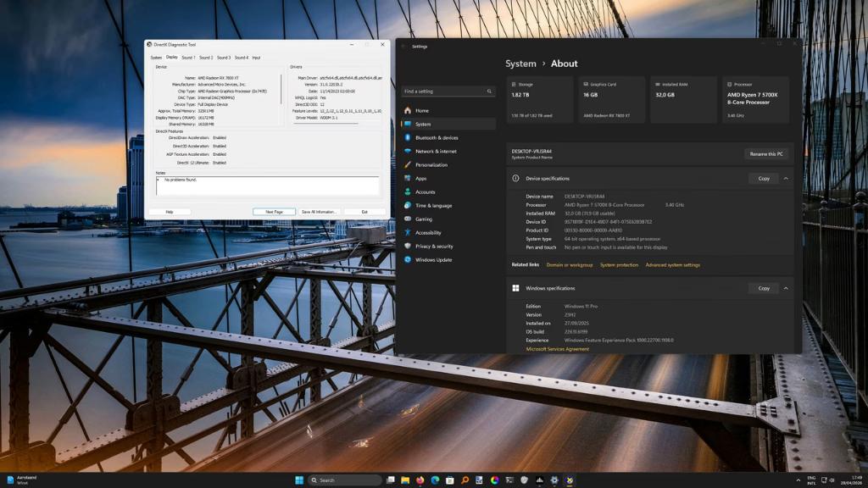This screenshot has height=488, width=868.
Task: Switch to the Sound 4 tab
Action: point(242,58)
